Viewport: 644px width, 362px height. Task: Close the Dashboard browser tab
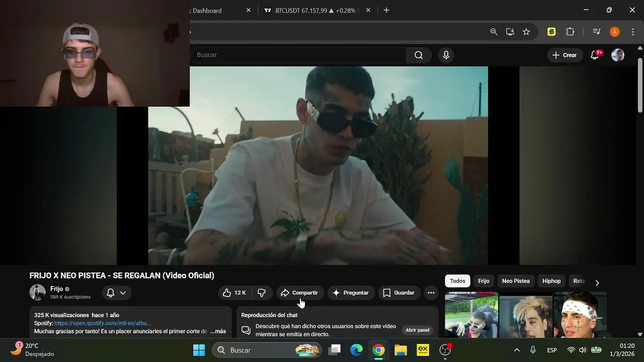[248, 11]
